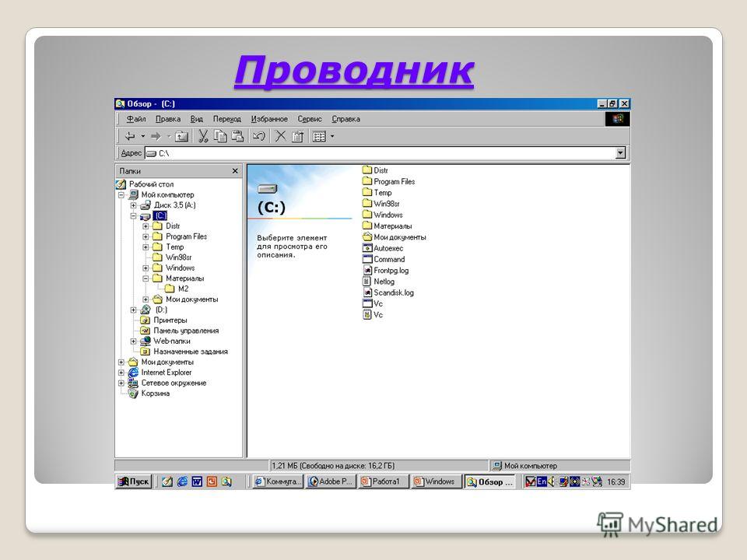Screen dimensions: 747x560
Task: Open the Переход menu
Action: coord(226,119)
